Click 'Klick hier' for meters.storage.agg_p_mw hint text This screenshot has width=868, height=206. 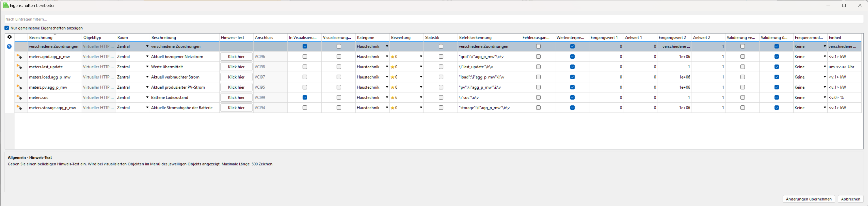point(236,108)
